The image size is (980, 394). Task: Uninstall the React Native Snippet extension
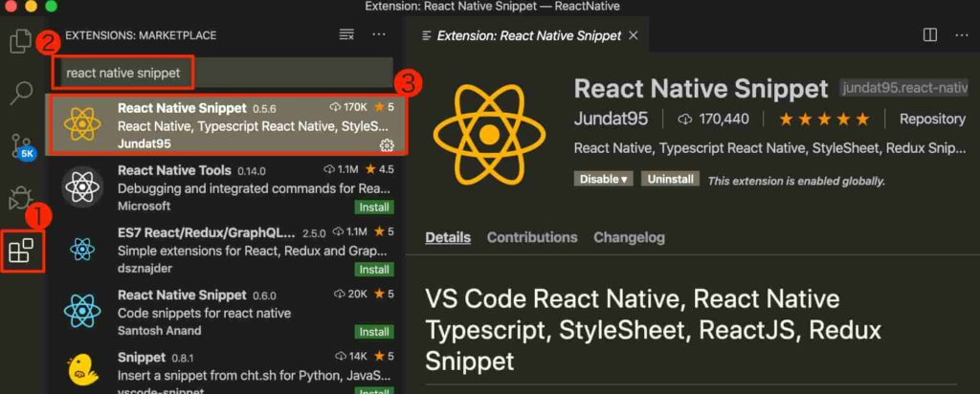670,179
